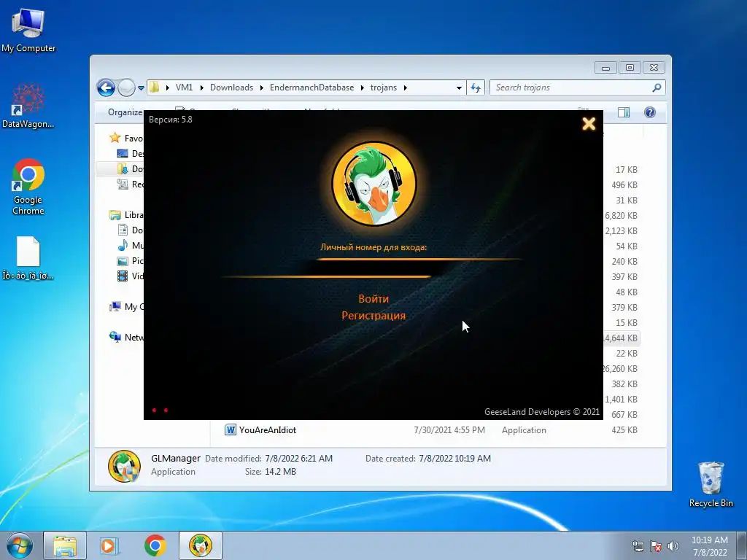This screenshot has height=560, width=747.
Task: Close the GLManager login dialog with the orange X
Action: pos(589,124)
